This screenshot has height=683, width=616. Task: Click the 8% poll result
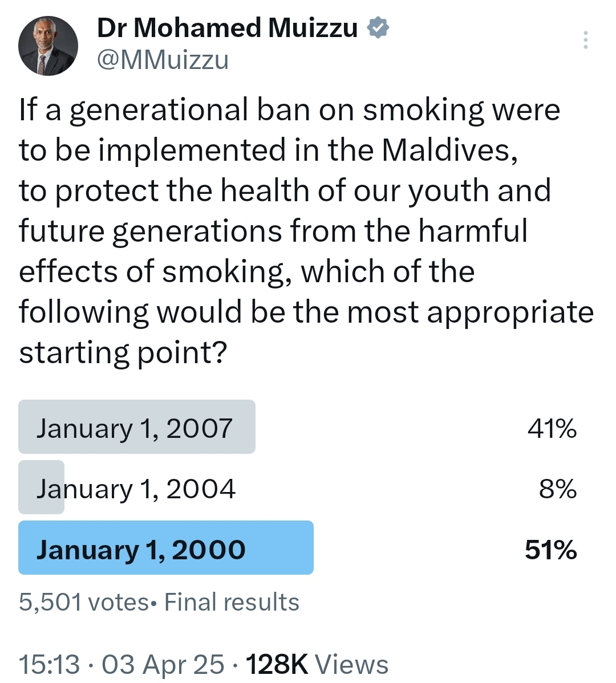point(558,489)
